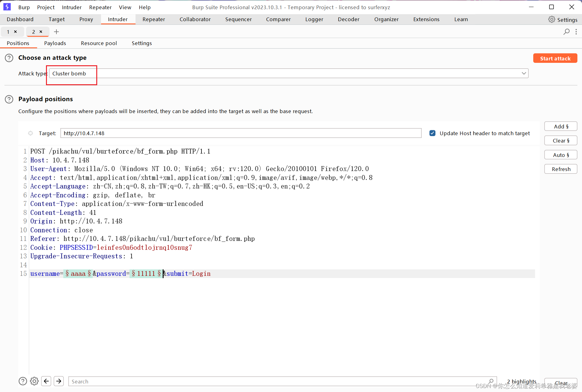Open editor search settings gear icon
Image resolution: width=582 pixels, height=392 pixels.
point(34,381)
